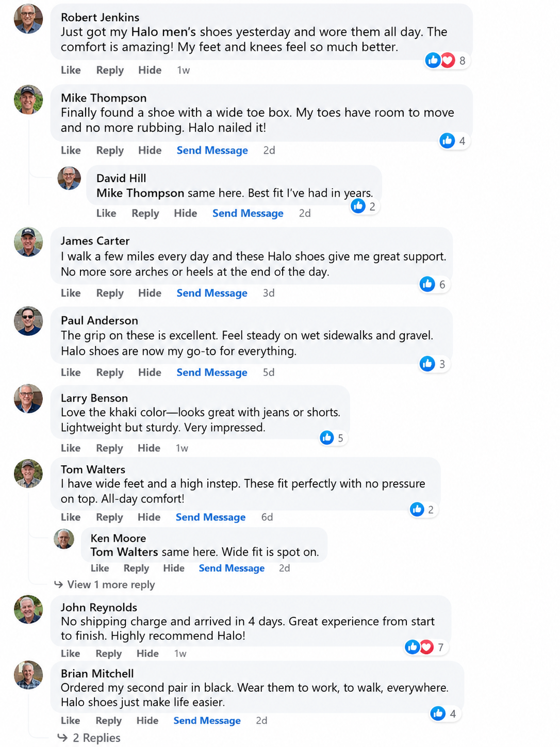Open Robert Jenkins' profile picture
Screen dimensions: 560x747
28,19
